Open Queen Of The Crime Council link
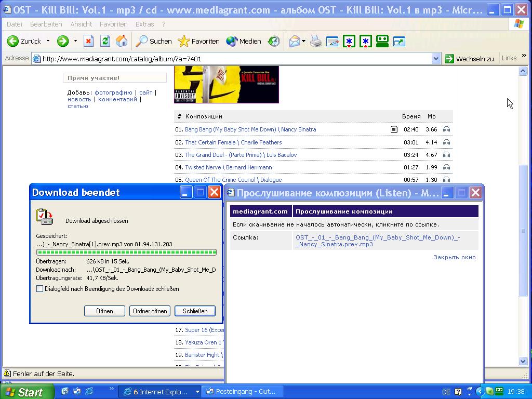The image size is (532, 399). click(233, 180)
